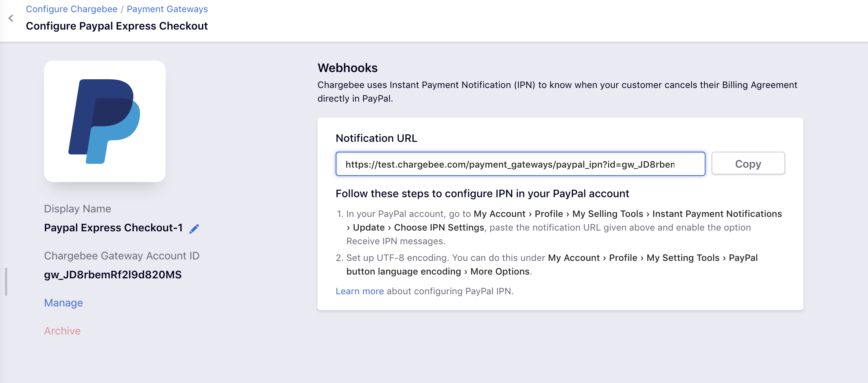This screenshot has width=868, height=383.
Task: Click the left edge scrollbar handle
Action: [x=6, y=281]
